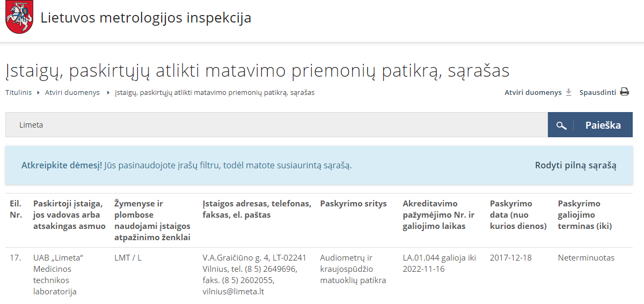This screenshot has height=304, width=644.
Task: Click the Eil. Nr. column header
Action: pyautogui.click(x=16, y=209)
